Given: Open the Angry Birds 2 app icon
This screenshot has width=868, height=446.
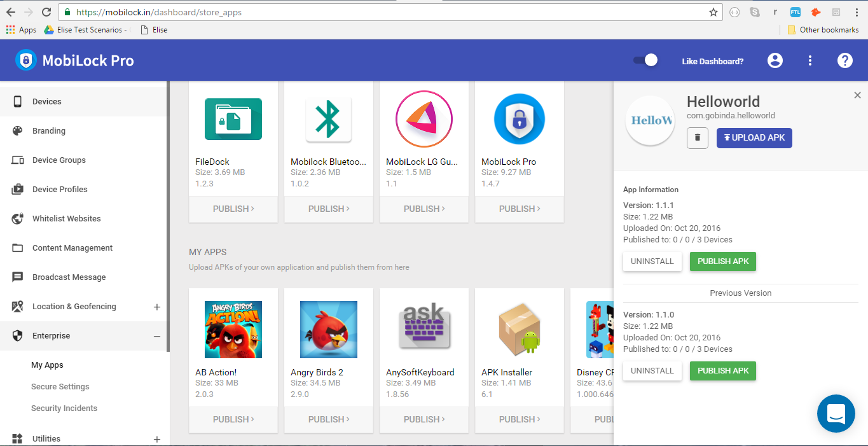Looking at the screenshot, I should (x=329, y=330).
